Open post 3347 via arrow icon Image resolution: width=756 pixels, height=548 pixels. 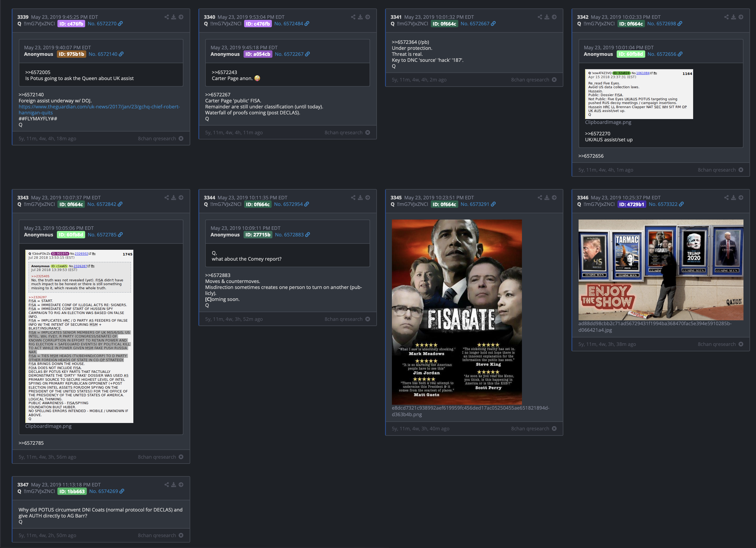pos(181,485)
